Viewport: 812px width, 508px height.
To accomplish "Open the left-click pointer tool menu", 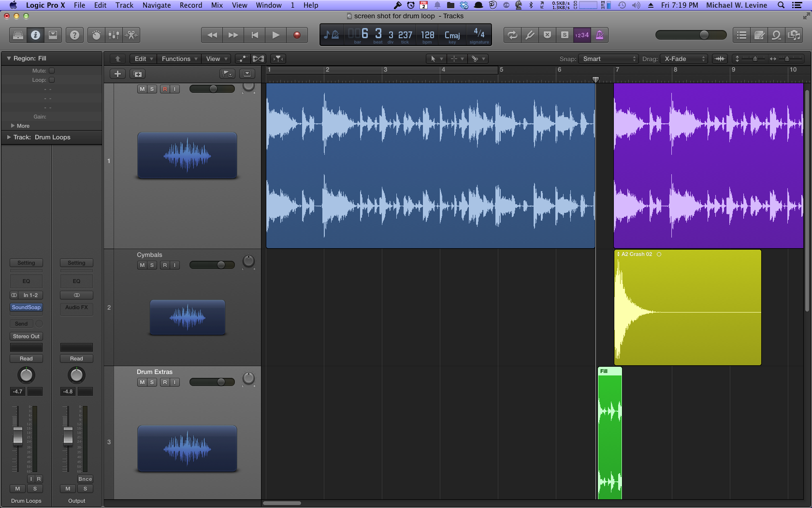I will tap(436, 59).
